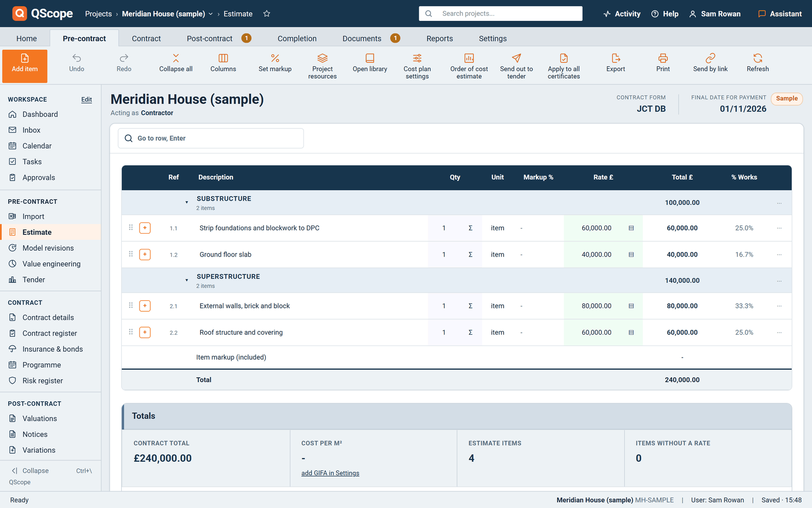
Task: Open row menu for Roof structure and covering
Action: (779, 332)
